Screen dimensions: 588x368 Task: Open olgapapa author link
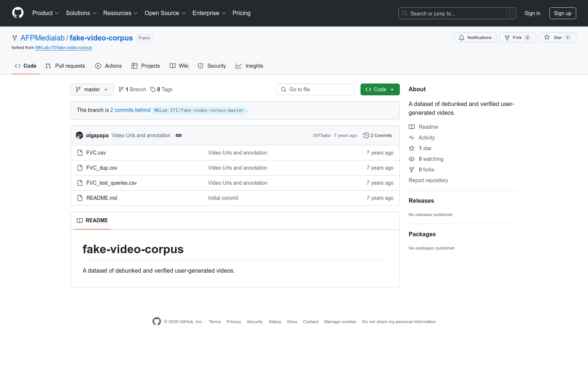point(97,135)
